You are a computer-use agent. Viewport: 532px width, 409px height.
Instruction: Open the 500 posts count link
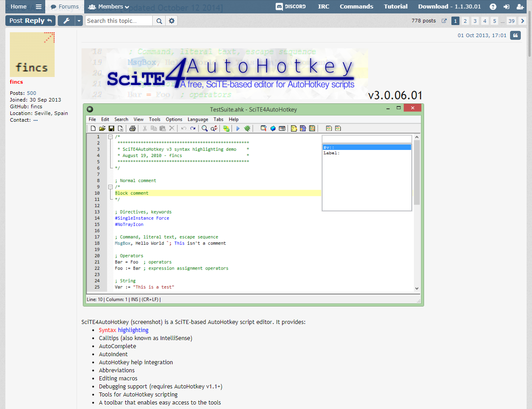pos(31,93)
